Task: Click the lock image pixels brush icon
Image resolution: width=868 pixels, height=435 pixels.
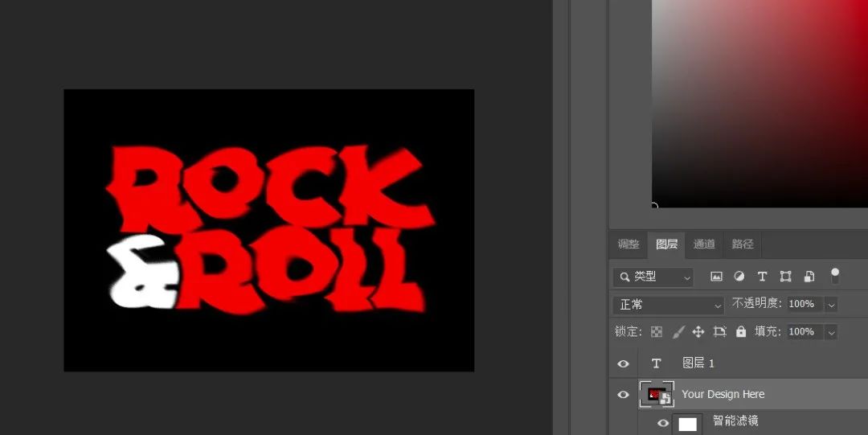Action: coord(678,332)
